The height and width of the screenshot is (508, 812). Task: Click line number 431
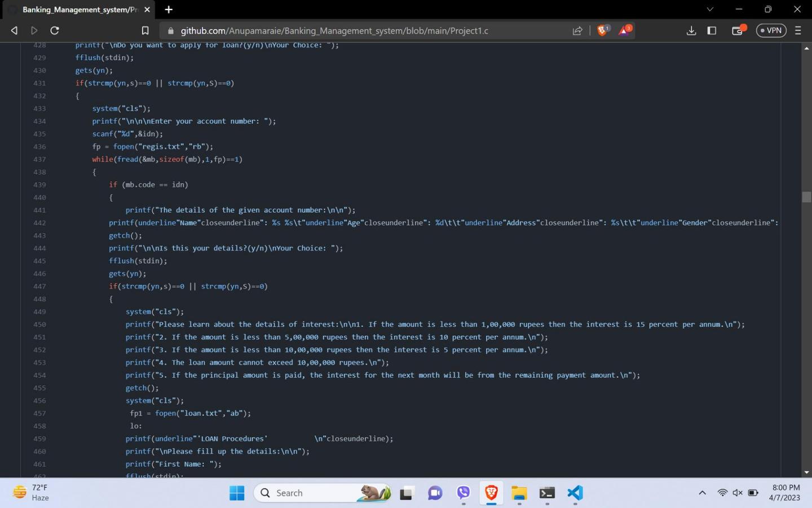[x=39, y=83]
